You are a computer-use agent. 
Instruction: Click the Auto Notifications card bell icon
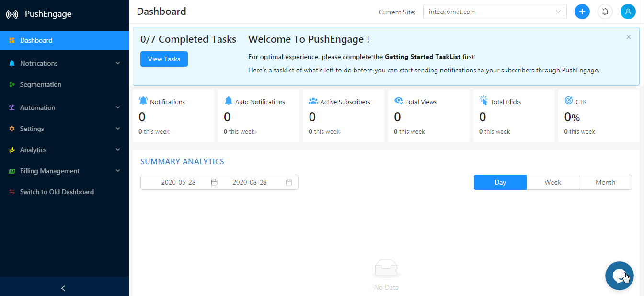[x=228, y=101]
